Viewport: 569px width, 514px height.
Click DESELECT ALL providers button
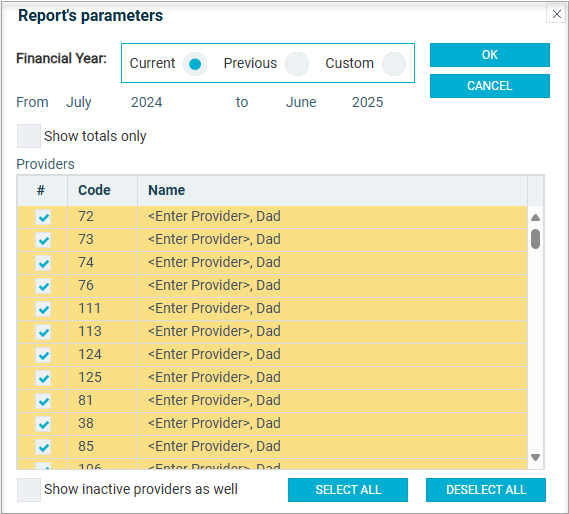[486, 490]
